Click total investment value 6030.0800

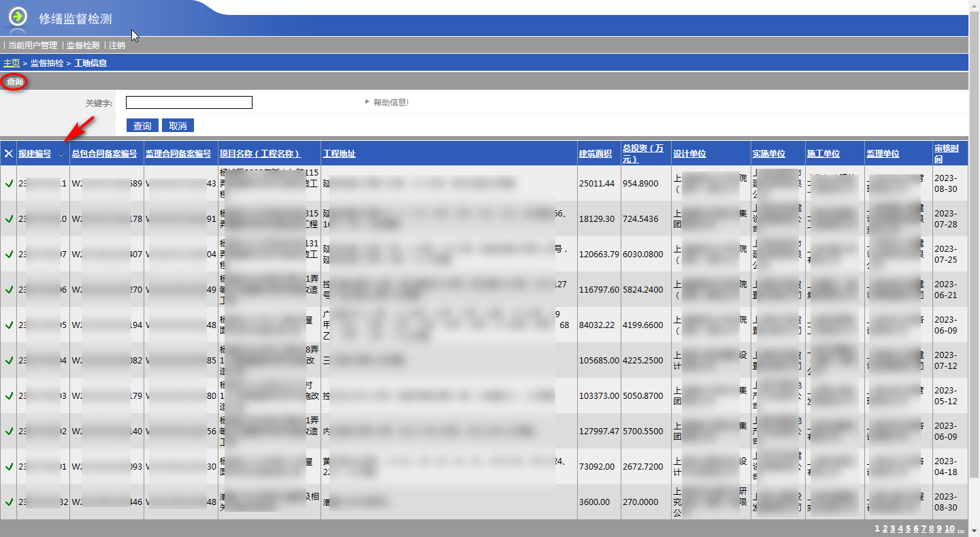pyautogui.click(x=642, y=255)
